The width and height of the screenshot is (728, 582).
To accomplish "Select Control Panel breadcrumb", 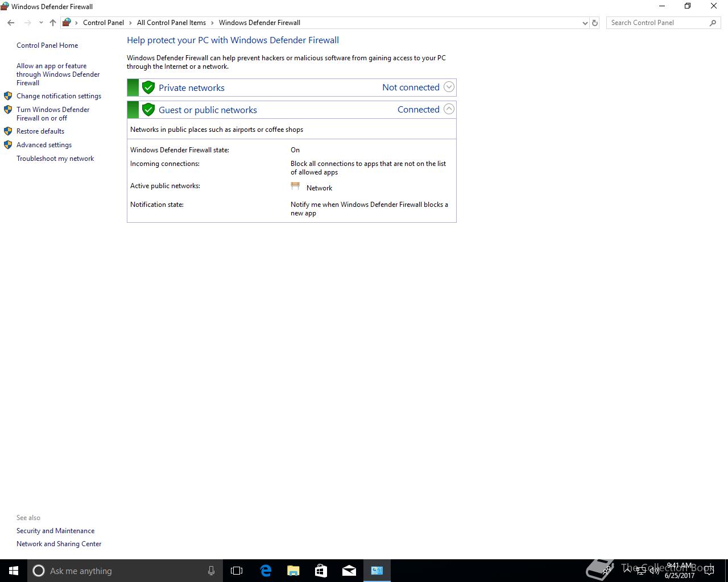I will click(104, 23).
